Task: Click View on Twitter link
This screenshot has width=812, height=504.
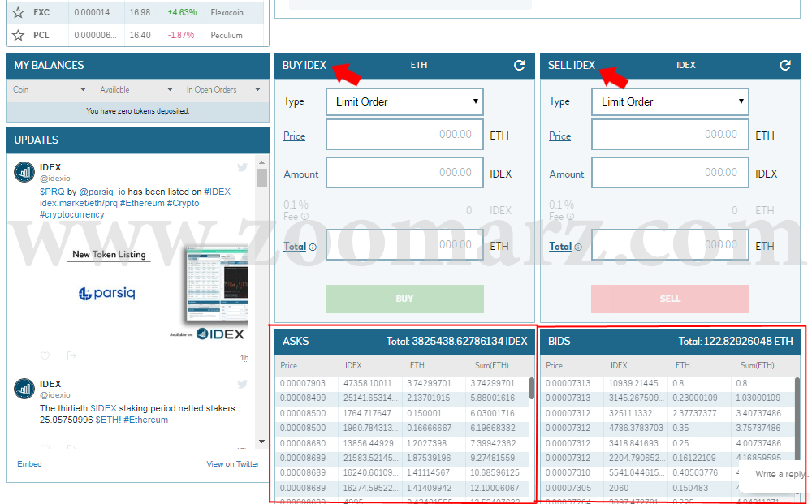Action: pos(232,464)
